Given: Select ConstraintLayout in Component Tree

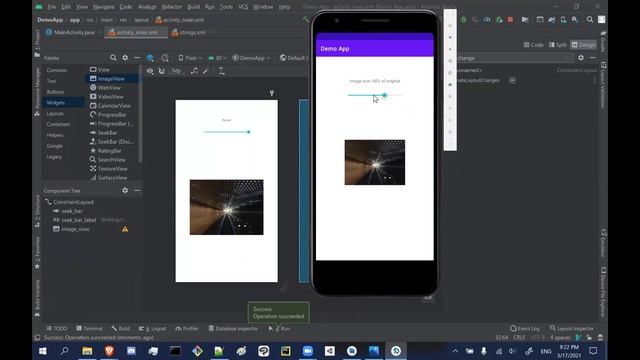Looking at the screenshot, I should [x=73, y=202].
